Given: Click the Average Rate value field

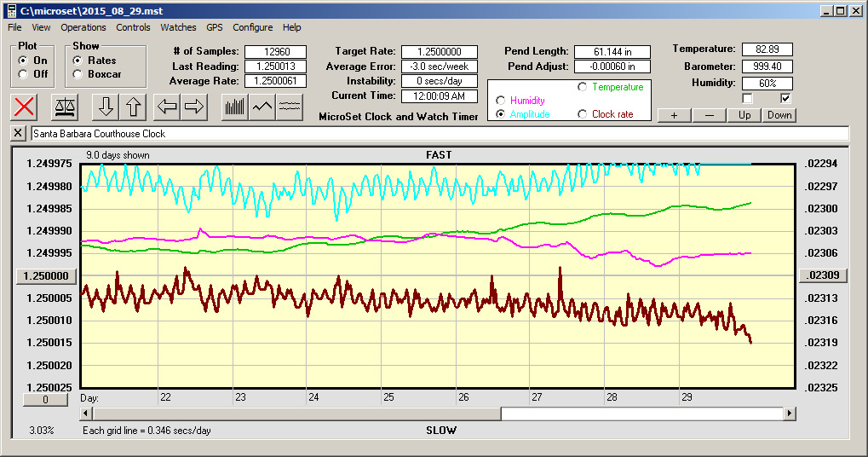Looking at the screenshot, I should point(276,81).
